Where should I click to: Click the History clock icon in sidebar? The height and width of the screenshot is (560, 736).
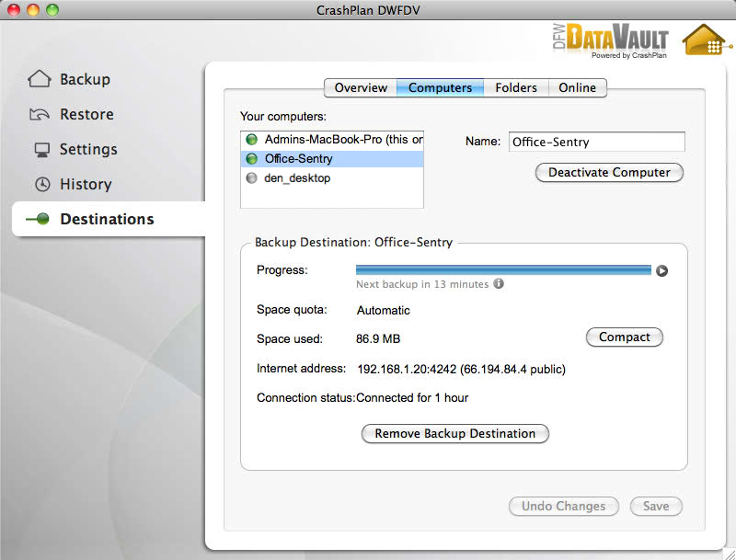42,184
